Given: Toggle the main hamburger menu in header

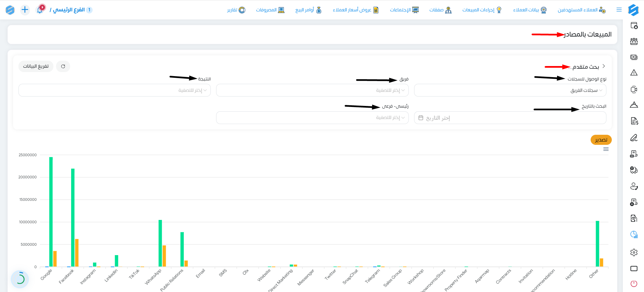Looking at the screenshot, I should pyautogui.click(x=619, y=10).
